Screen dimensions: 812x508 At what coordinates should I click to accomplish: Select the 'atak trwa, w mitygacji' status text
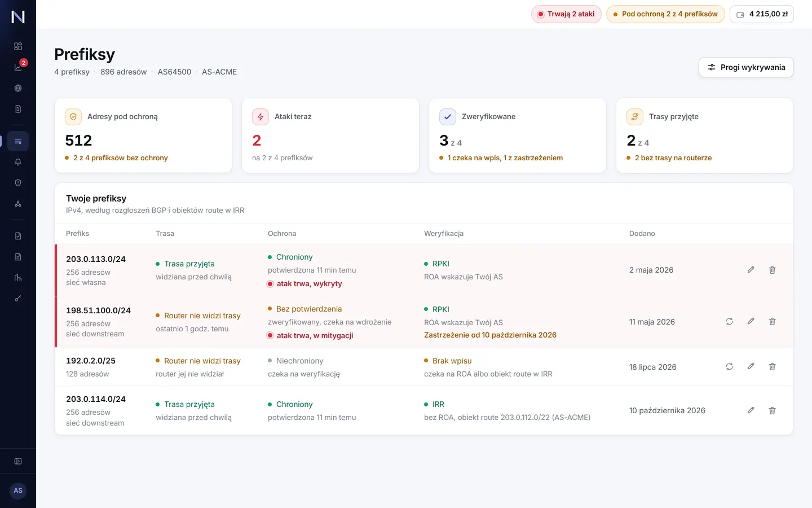[x=315, y=335]
